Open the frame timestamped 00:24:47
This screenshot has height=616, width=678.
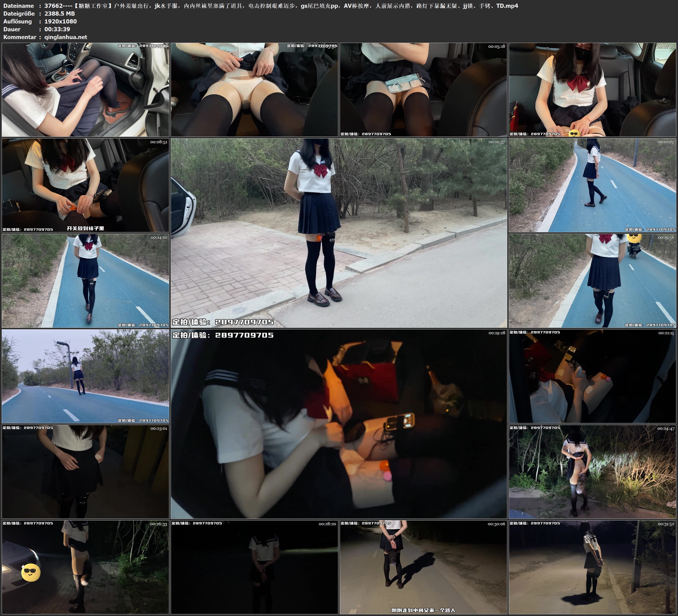593,471
